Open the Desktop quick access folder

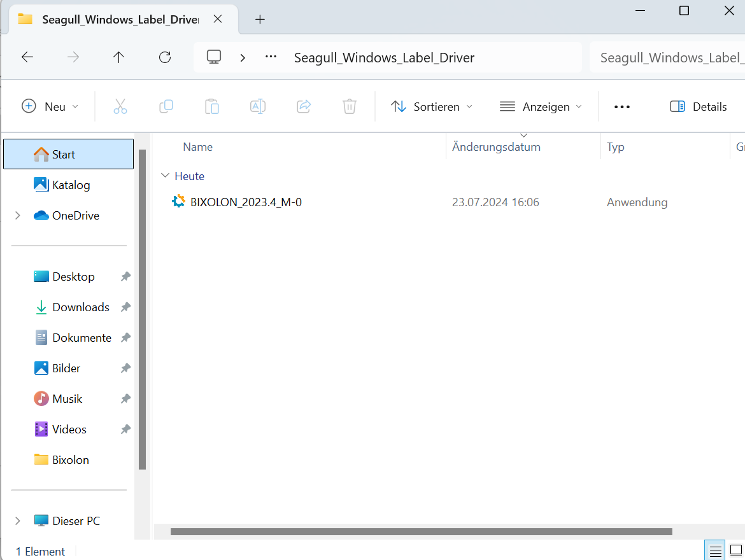[73, 276]
